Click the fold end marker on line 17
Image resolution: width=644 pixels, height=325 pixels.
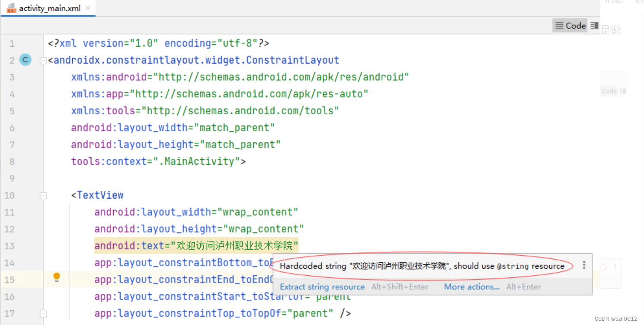tap(43, 313)
